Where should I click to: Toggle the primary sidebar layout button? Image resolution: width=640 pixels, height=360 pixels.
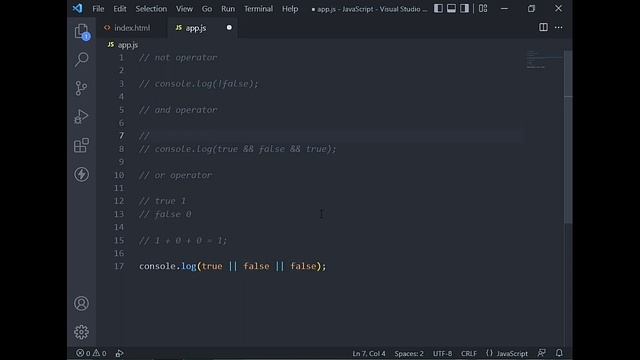pyautogui.click(x=438, y=8)
